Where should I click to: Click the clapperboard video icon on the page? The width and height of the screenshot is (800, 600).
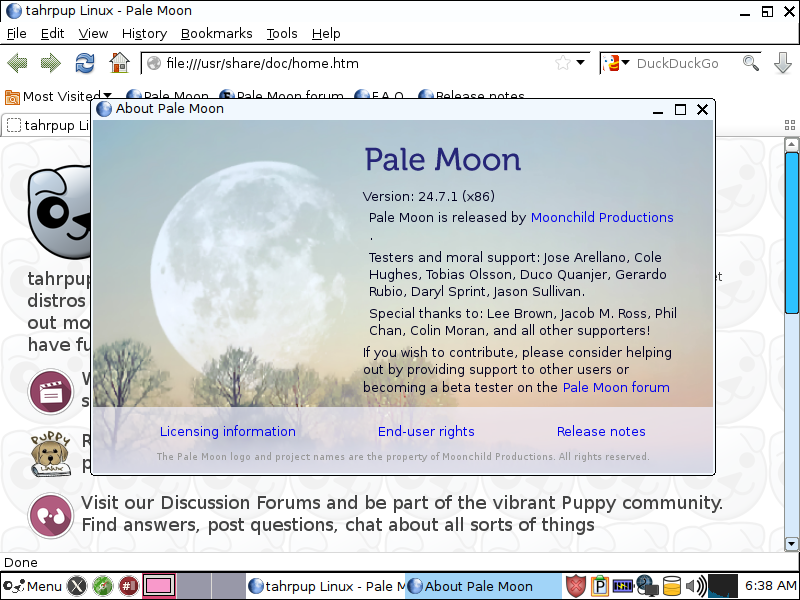point(51,392)
